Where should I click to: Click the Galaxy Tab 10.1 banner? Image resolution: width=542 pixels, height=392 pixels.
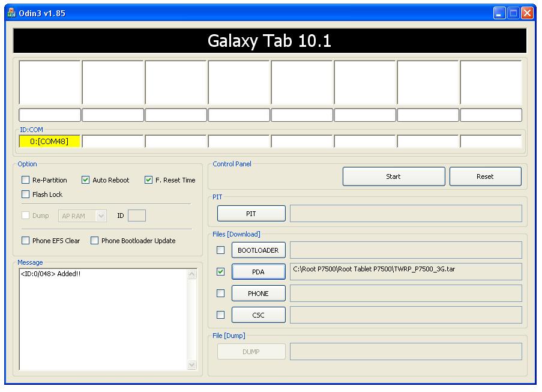[269, 41]
